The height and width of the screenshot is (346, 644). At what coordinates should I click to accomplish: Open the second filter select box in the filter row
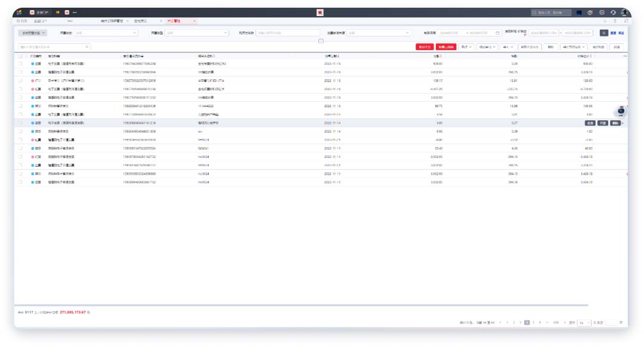tap(196, 33)
